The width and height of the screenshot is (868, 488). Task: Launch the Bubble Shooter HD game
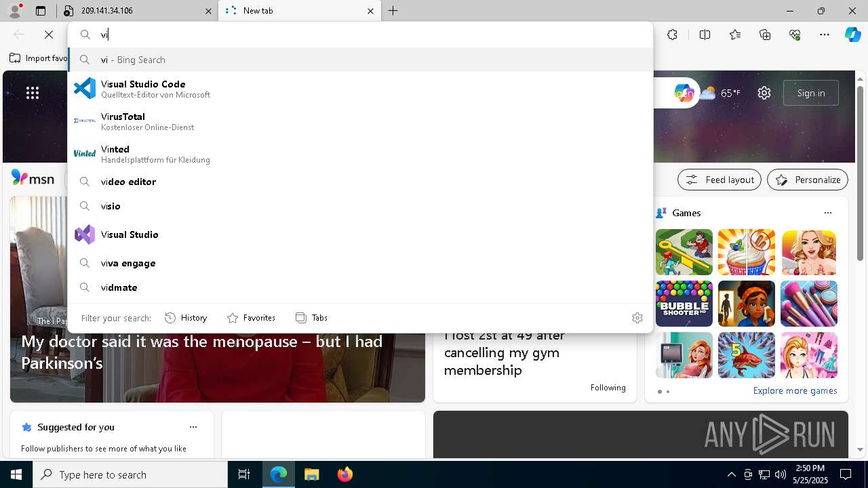tap(684, 304)
